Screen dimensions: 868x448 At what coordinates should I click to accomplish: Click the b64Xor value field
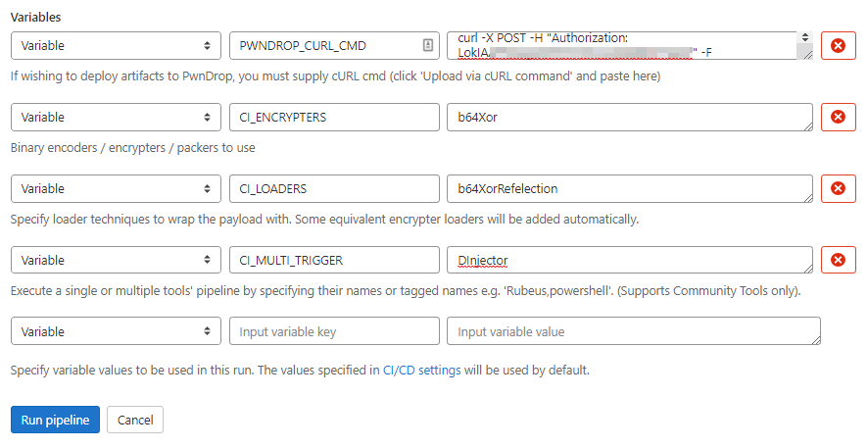click(x=628, y=117)
